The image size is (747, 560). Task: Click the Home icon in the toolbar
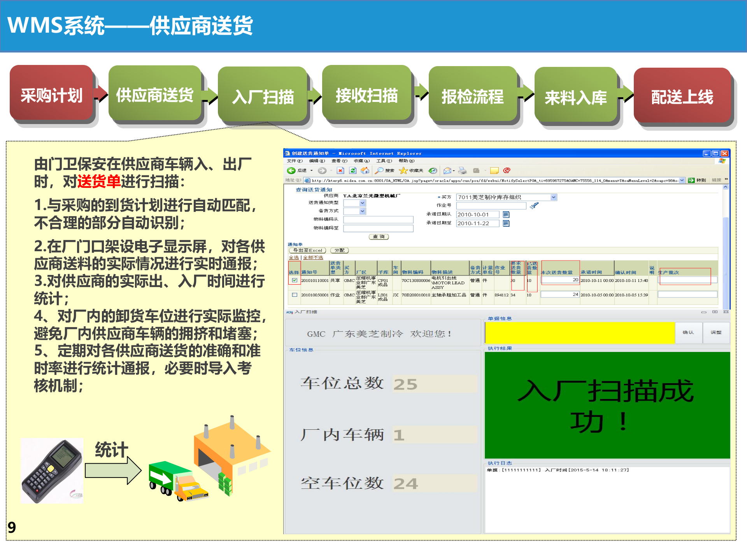[x=365, y=171]
